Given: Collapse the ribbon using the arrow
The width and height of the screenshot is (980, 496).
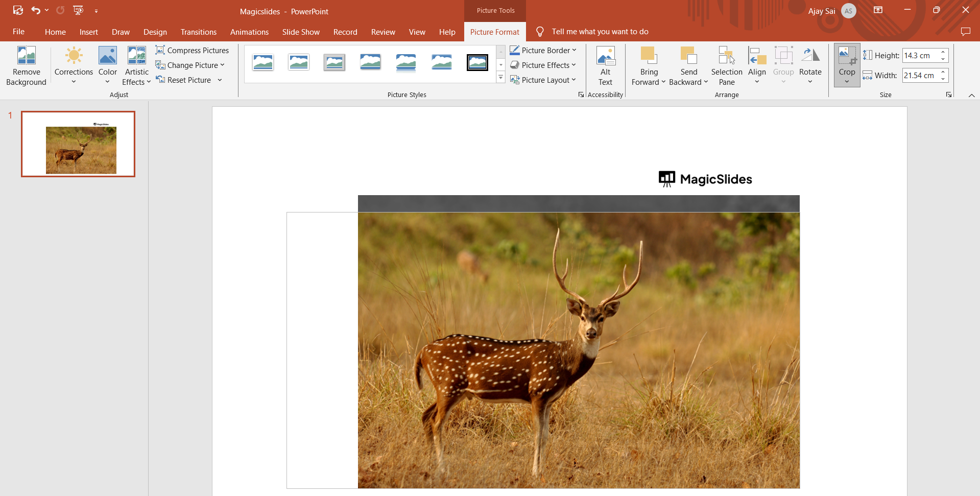Looking at the screenshot, I should (971, 95).
